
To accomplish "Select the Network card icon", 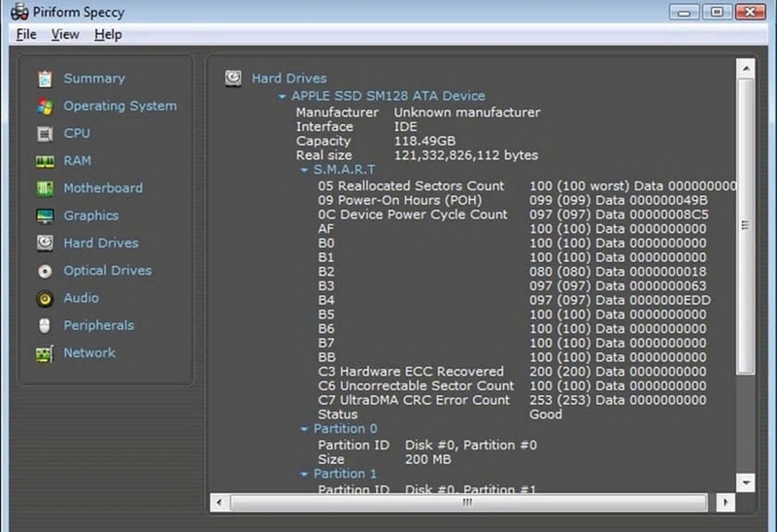I will tap(45, 353).
